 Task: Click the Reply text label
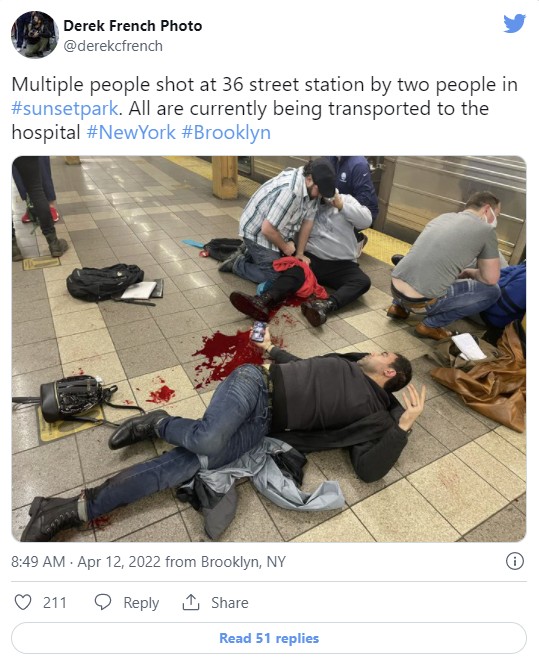[x=141, y=603]
